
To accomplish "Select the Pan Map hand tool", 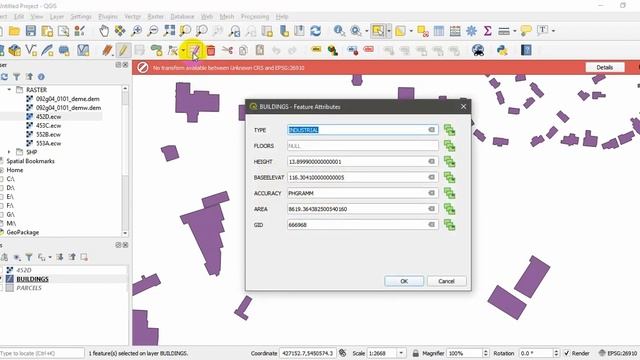I will pos(104,31).
